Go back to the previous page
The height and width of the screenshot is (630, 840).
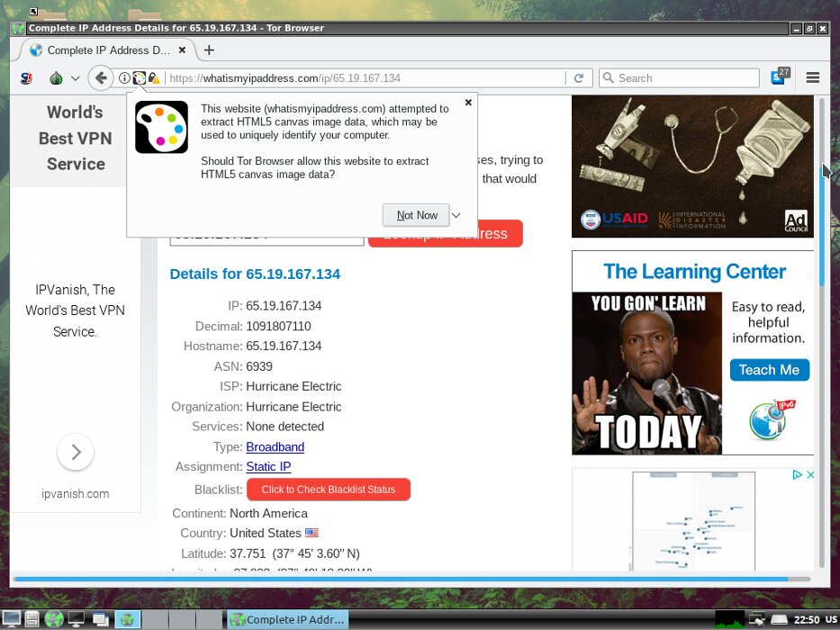click(x=101, y=78)
